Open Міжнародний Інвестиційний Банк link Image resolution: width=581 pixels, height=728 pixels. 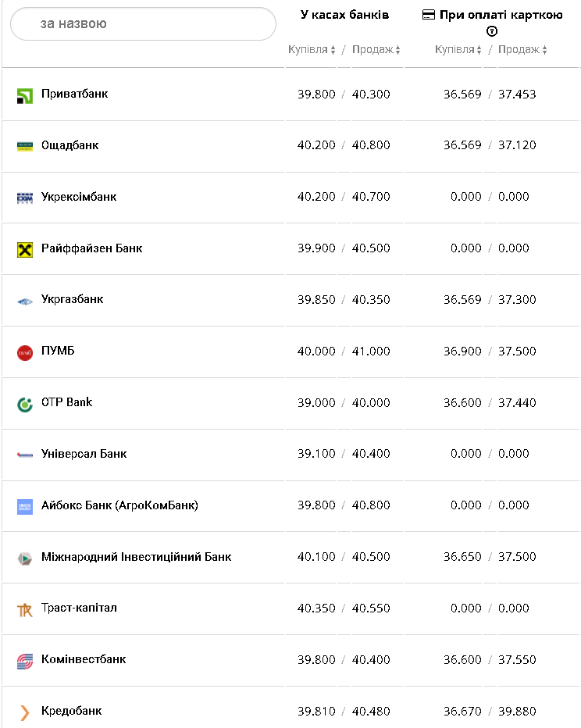point(136,557)
